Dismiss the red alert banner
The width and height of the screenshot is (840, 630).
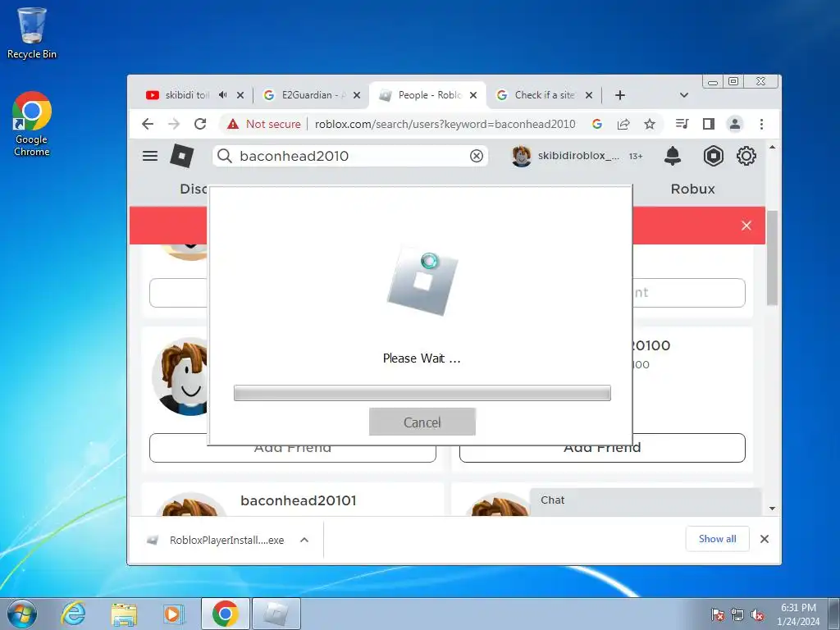click(x=746, y=226)
